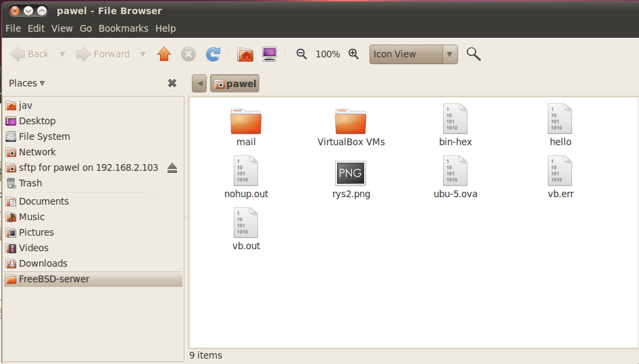Viewport: 639px width, 364px height.
Task: Open the Home folder toolbar icon
Action: (x=245, y=54)
